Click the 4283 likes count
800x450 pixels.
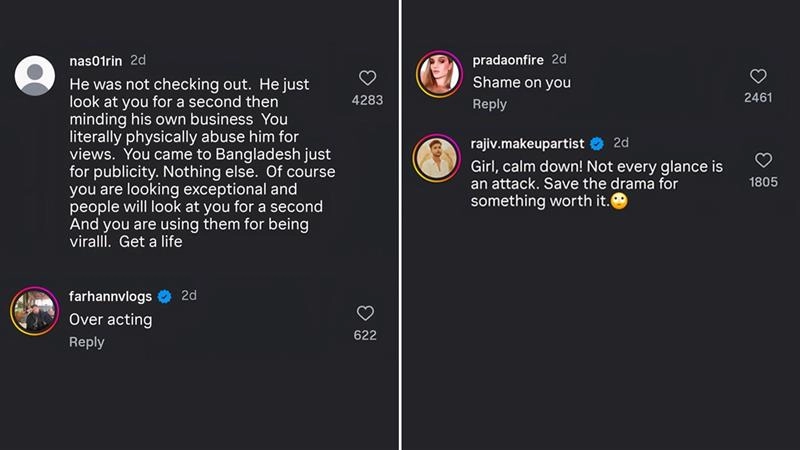(367, 100)
